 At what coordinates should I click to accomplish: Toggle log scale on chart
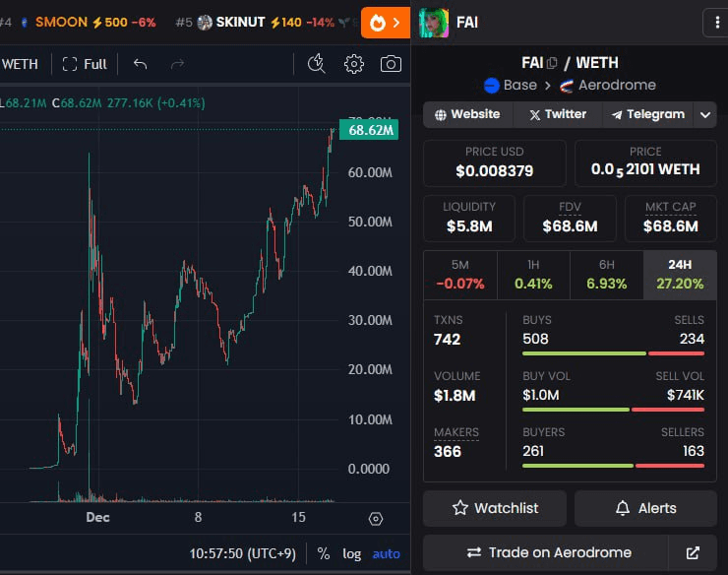point(351,553)
